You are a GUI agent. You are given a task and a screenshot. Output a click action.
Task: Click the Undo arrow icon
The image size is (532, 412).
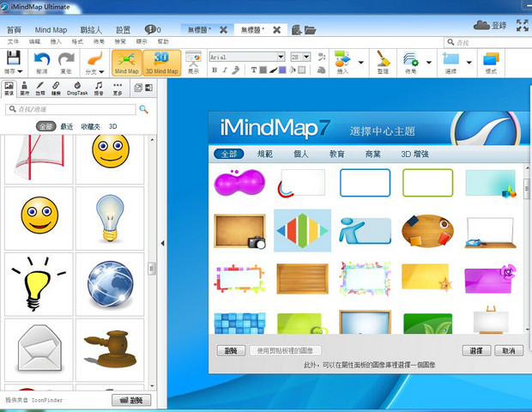click(x=41, y=59)
